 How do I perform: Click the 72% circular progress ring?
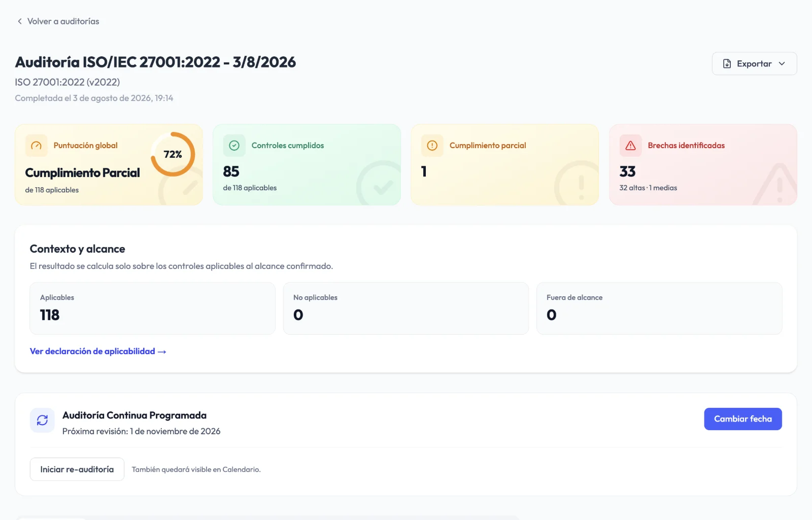point(173,154)
